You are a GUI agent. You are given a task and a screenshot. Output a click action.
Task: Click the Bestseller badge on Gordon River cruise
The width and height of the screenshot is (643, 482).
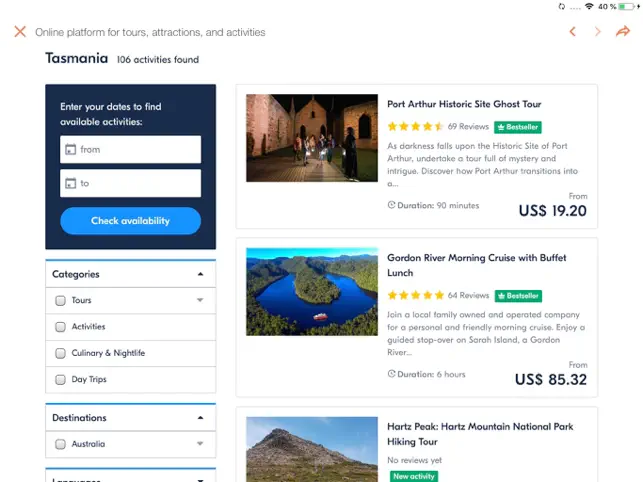(x=518, y=296)
